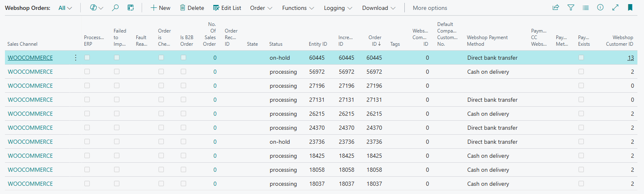Click the Copilot analyze icon

93,8
